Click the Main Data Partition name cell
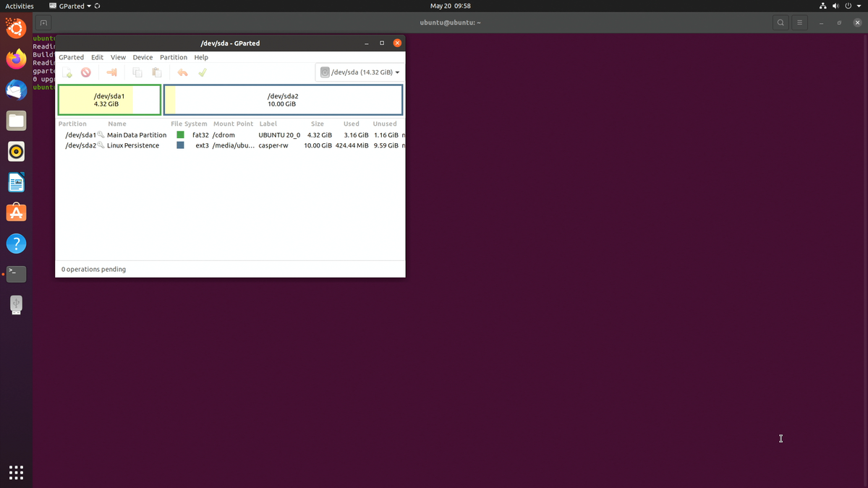 coord(137,134)
